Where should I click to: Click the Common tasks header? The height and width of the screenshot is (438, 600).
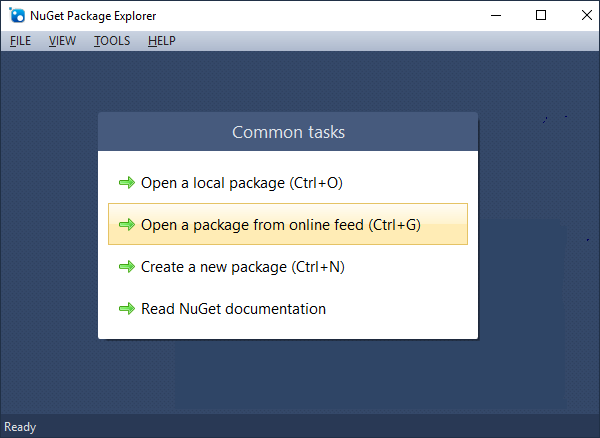point(288,132)
